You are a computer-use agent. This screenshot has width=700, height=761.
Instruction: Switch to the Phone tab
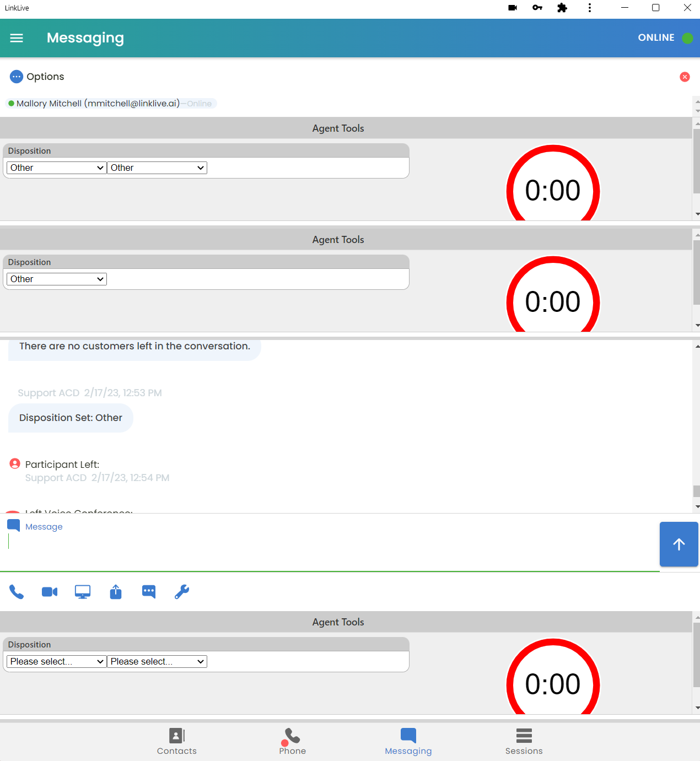tap(292, 741)
